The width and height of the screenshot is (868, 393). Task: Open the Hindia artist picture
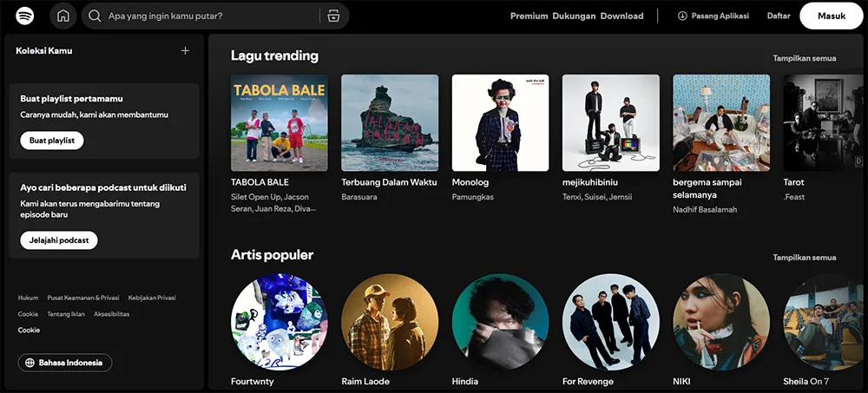coord(501,322)
